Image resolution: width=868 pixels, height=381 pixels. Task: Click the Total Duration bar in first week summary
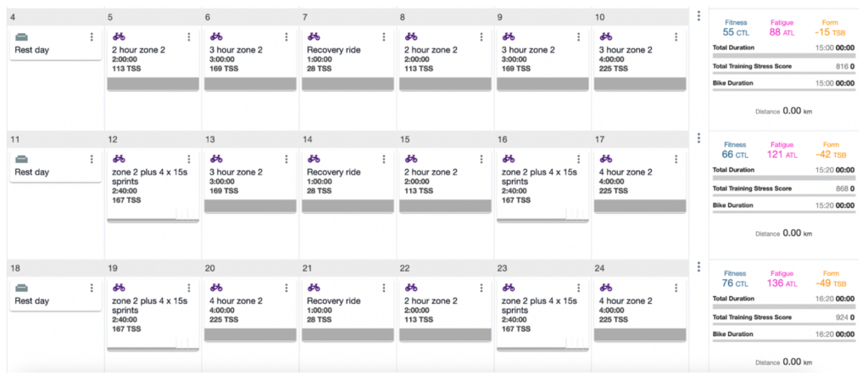pyautogui.click(x=783, y=54)
